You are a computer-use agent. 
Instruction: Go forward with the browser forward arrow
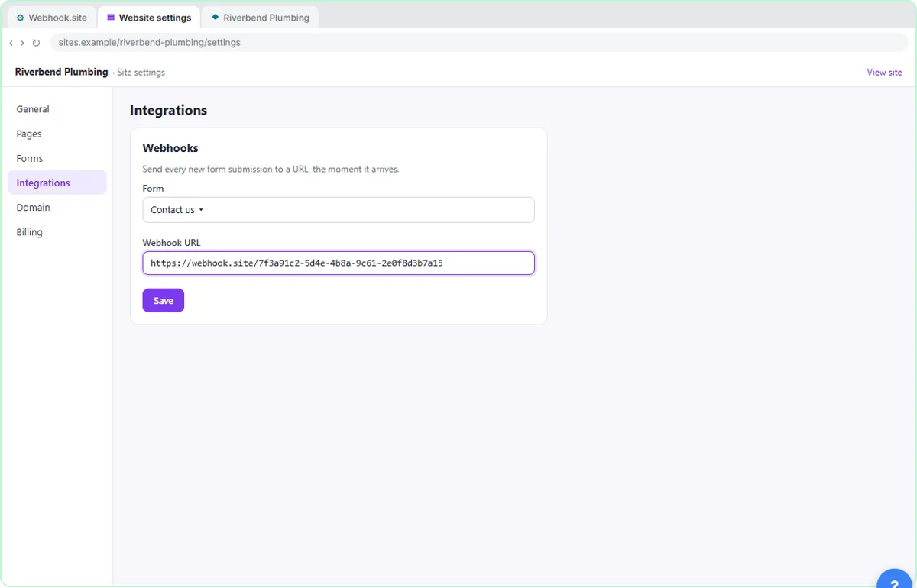coord(22,43)
